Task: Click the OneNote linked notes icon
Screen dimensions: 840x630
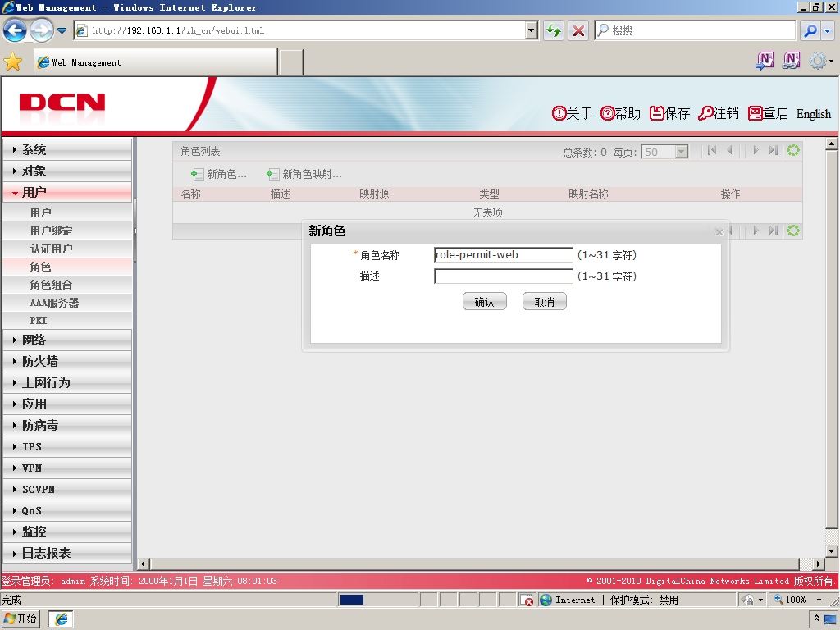Action: click(792, 61)
